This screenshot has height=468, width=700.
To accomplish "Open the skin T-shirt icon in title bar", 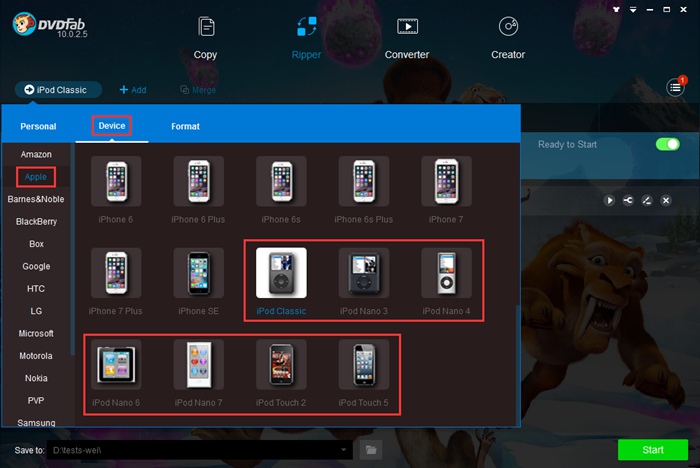I will (x=616, y=9).
